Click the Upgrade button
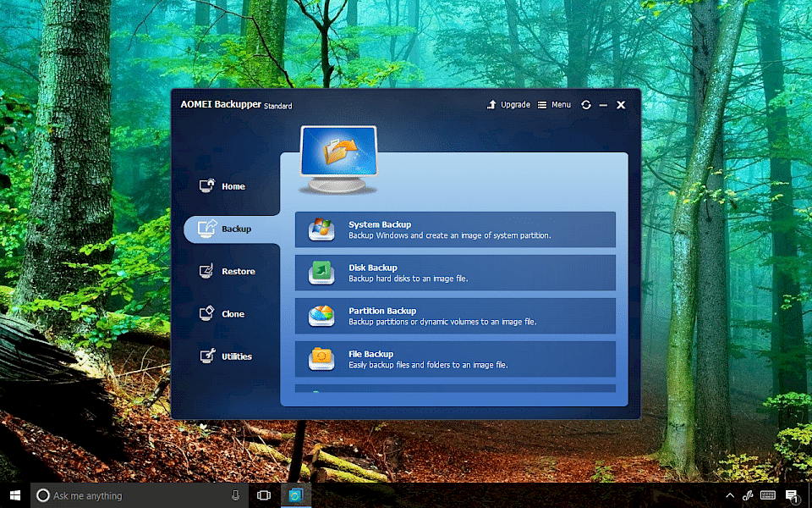 508,105
